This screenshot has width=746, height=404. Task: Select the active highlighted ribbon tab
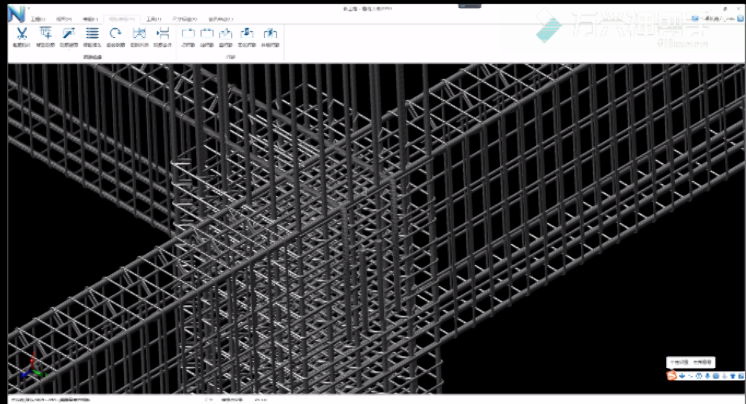pyautogui.click(x=122, y=19)
